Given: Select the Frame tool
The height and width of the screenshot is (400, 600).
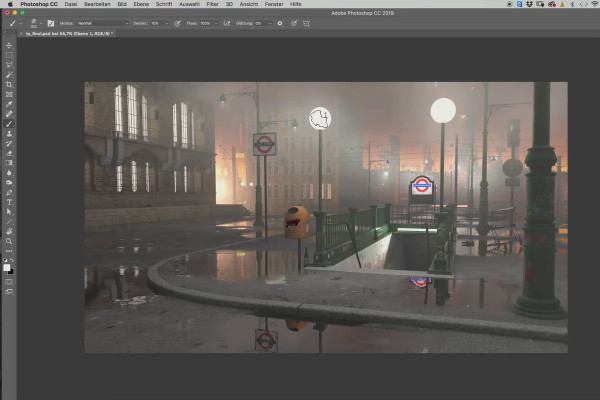Looking at the screenshot, I should coord(9,94).
